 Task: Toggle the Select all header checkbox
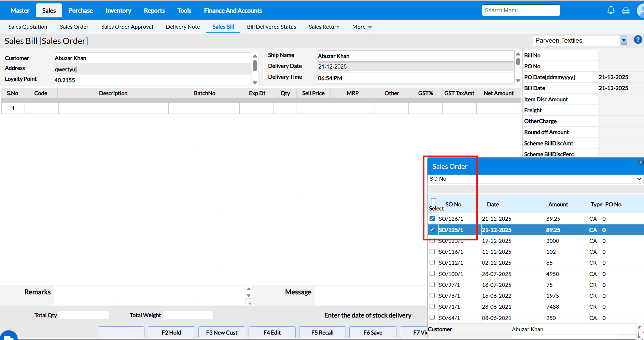tap(434, 201)
